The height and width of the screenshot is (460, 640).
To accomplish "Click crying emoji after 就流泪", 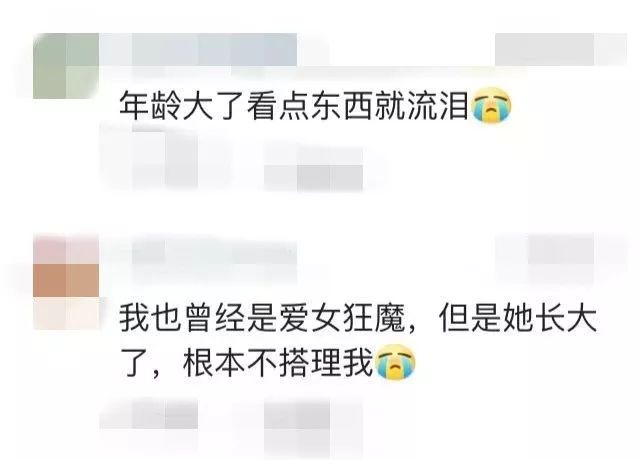I will point(491,105).
